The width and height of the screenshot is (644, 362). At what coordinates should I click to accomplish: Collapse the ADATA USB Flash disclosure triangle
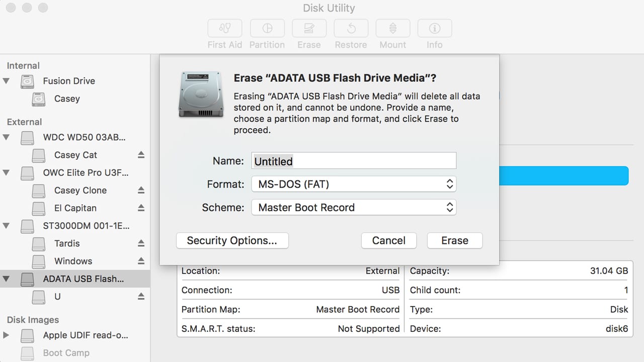7,279
